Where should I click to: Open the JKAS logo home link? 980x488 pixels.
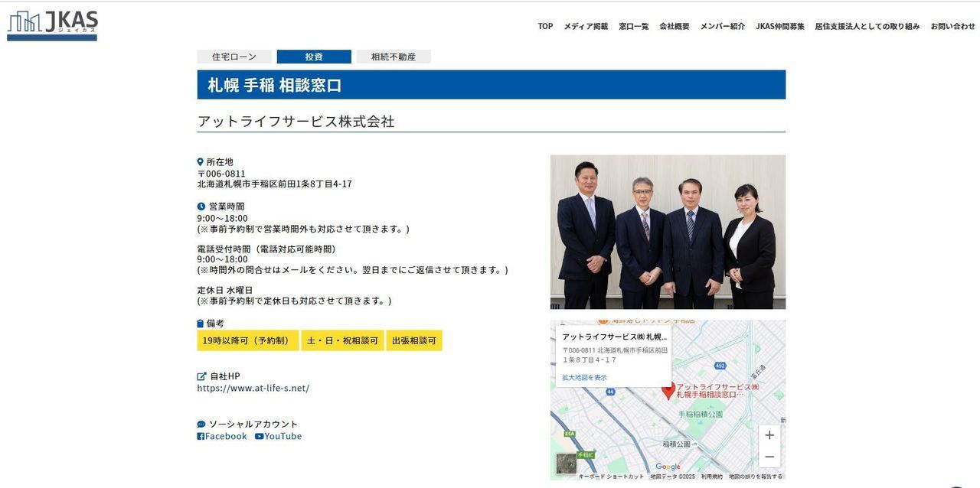tap(52, 25)
